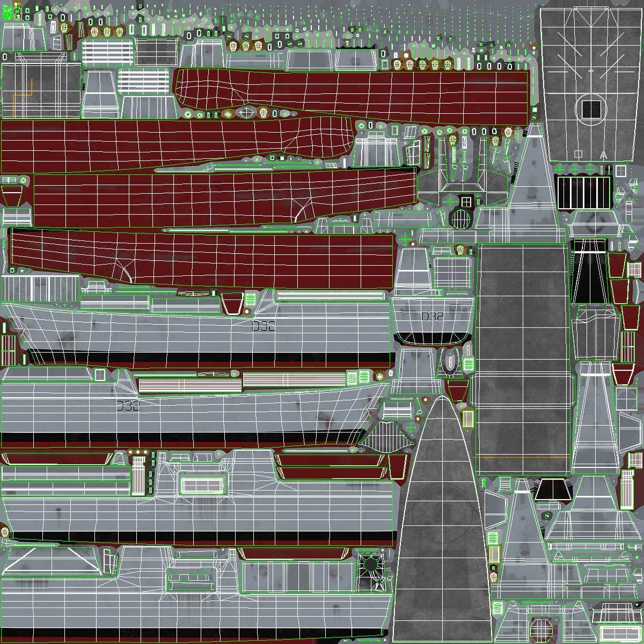Click the letter A on the deck texture
This screenshot has width=644, height=644.
tap(603, 155)
